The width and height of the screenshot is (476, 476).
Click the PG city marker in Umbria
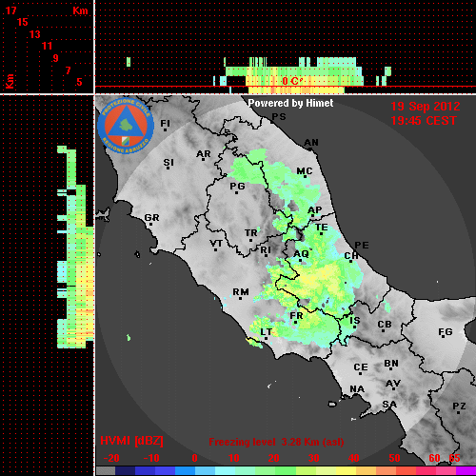[236, 192]
